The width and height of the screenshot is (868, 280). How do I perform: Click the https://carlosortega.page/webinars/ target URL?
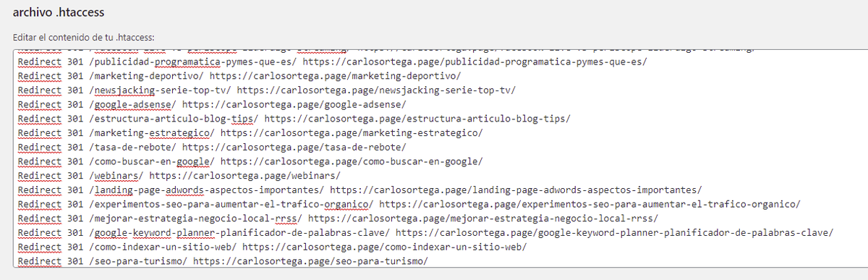[245, 175]
